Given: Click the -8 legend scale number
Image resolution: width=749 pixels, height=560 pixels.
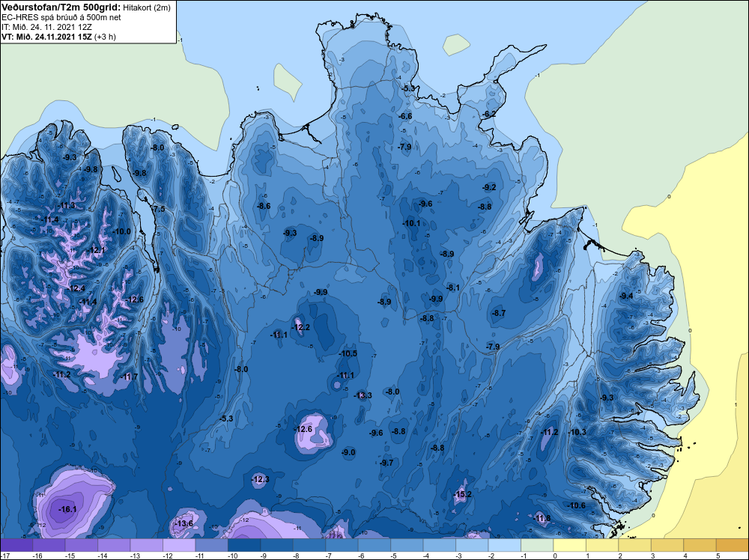Looking at the screenshot, I should tap(297, 556).
